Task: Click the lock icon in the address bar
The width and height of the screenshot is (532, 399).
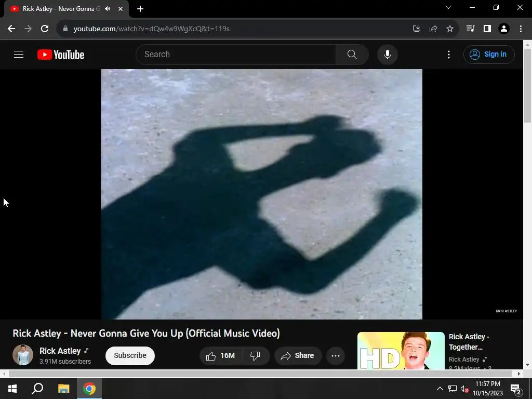Action: pyautogui.click(x=65, y=29)
